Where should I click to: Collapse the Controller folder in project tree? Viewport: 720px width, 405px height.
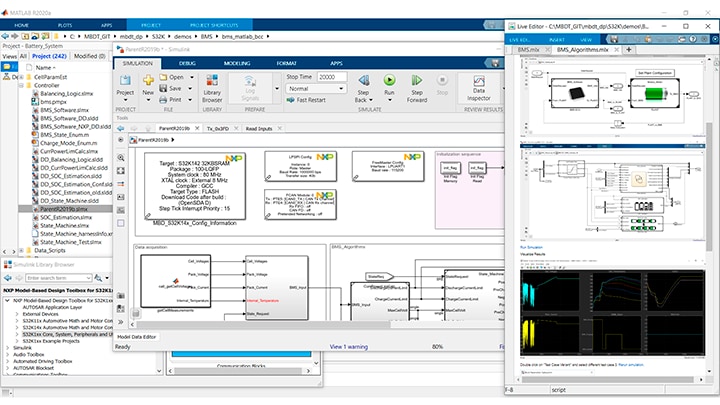(21, 86)
